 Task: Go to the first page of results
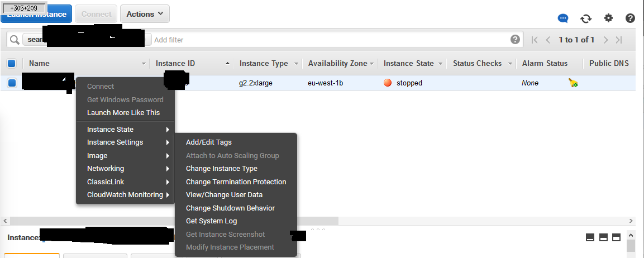pyautogui.click(x=535, y=40)
